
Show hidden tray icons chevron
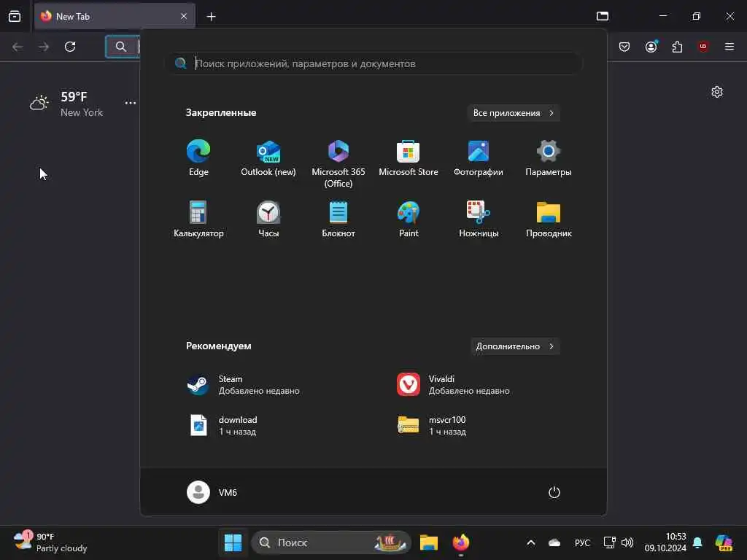tap(531, 542)
